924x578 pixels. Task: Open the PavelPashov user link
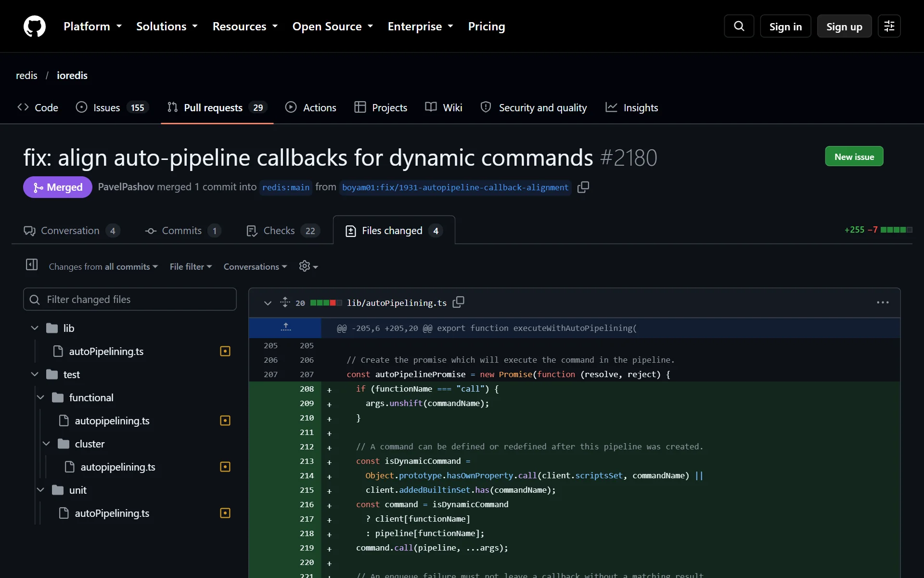coord(126,187)
